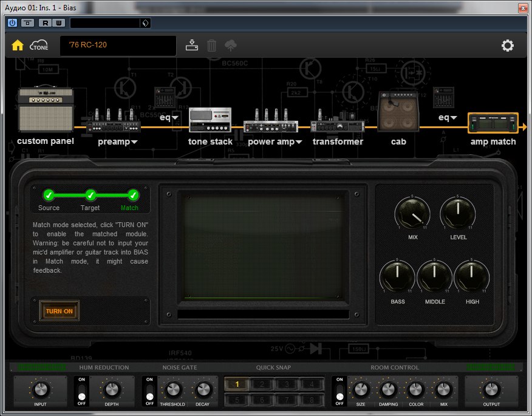
Task: Click the Home icon
Action: pyautogui.click(x=18, y=46)
